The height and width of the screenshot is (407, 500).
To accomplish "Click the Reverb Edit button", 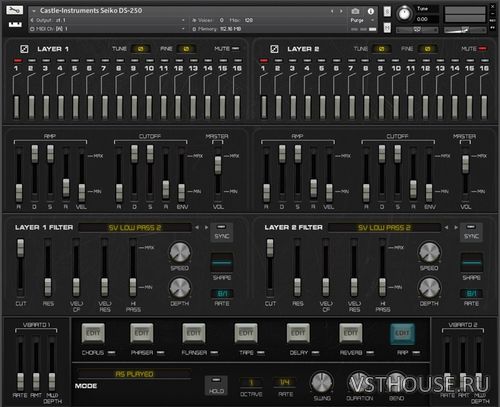I will (x=350, y=333).
